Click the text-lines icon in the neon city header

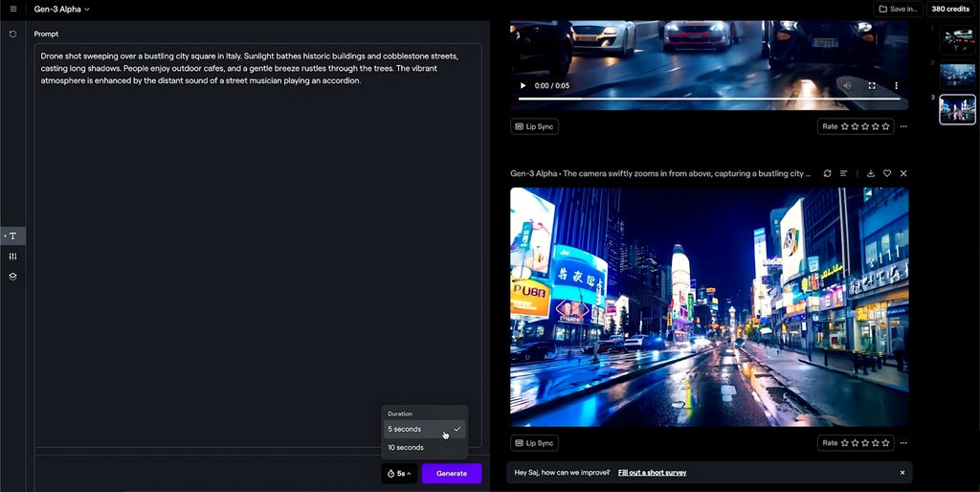[844, 173]
